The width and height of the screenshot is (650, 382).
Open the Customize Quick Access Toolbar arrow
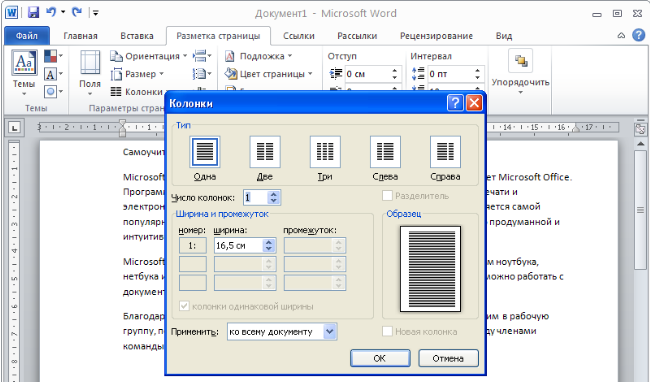tap(96, 13)
